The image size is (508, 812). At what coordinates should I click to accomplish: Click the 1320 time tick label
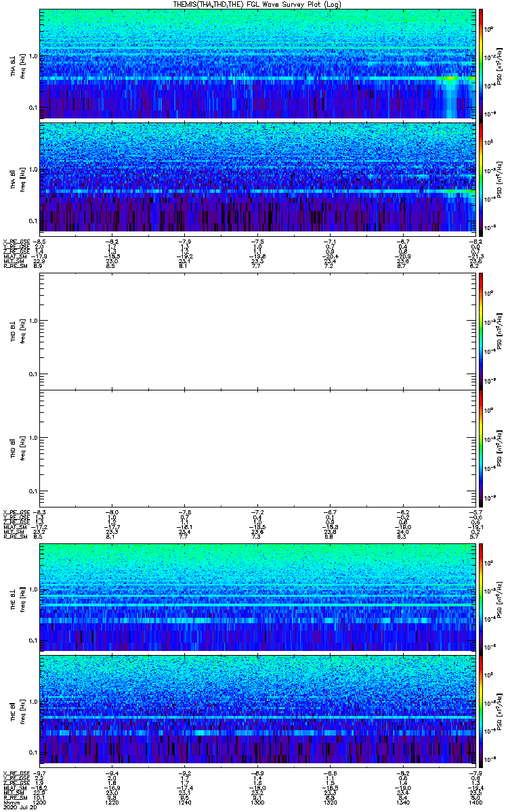(331, 803)
